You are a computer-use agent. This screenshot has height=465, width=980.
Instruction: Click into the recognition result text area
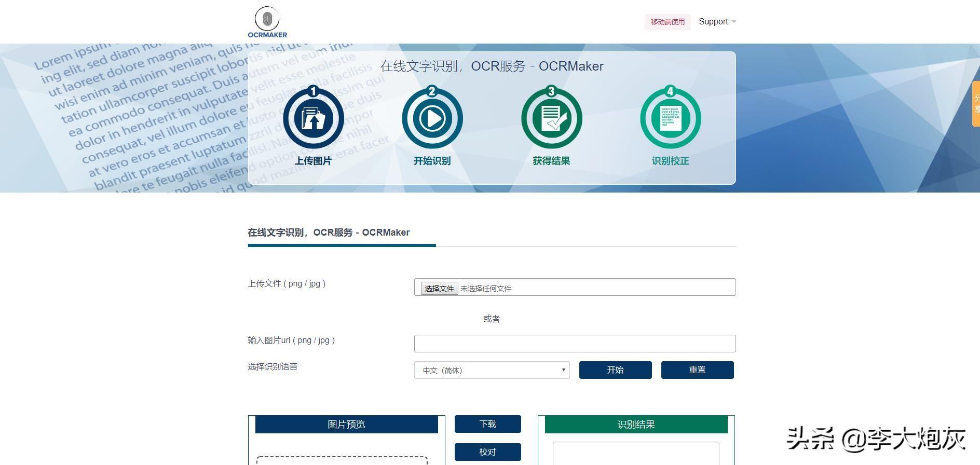pyautogui.click(x=636, y=454)
